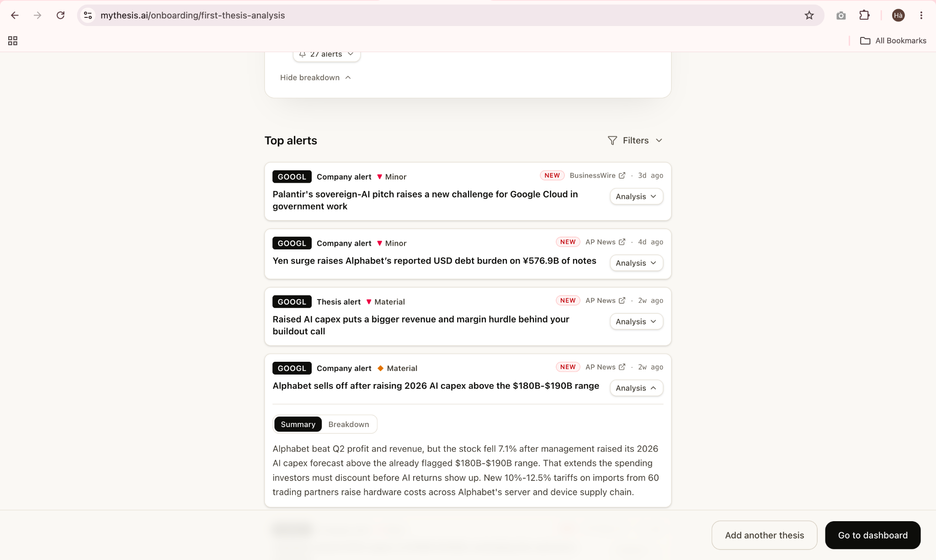Go back to the previous page
936x560 pixels.
coord(15,16)
